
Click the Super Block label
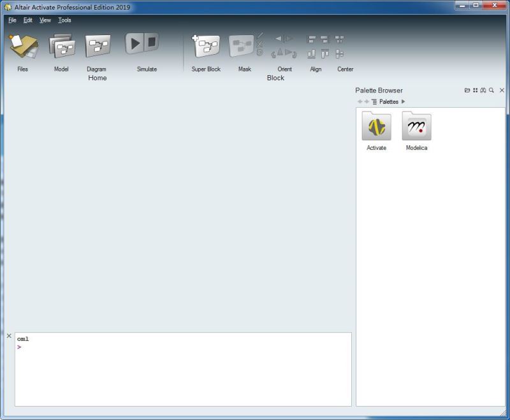click(x=206, y=69)
